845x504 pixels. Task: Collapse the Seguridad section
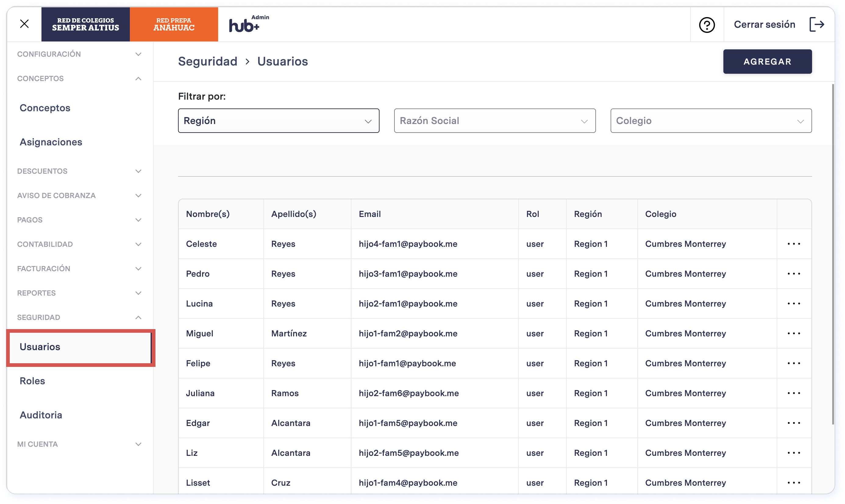point(80,318)
